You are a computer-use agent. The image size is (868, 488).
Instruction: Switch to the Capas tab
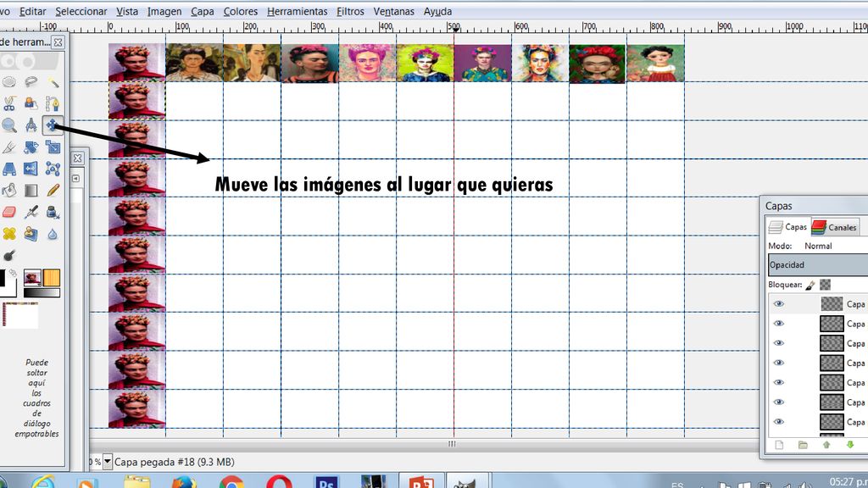[788, 227]
